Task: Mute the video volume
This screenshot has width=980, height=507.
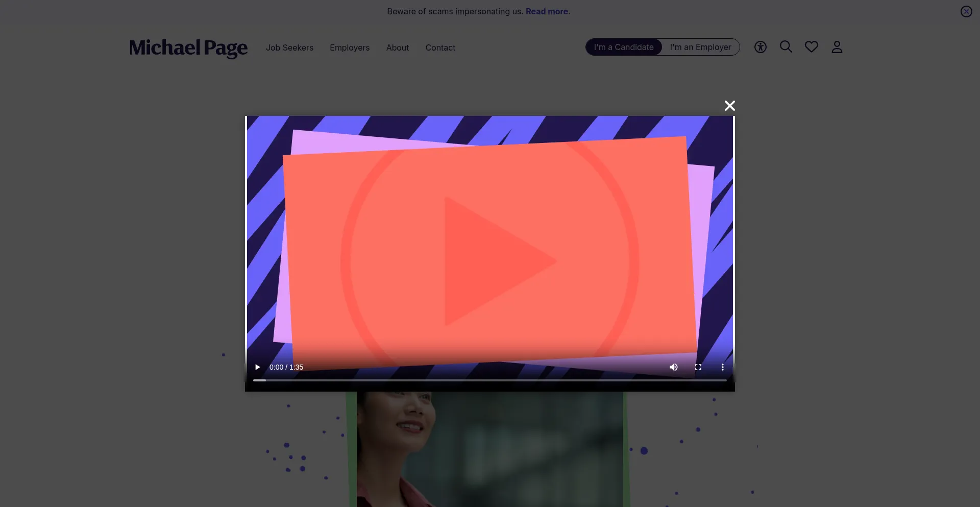Action: pos(674,367)
